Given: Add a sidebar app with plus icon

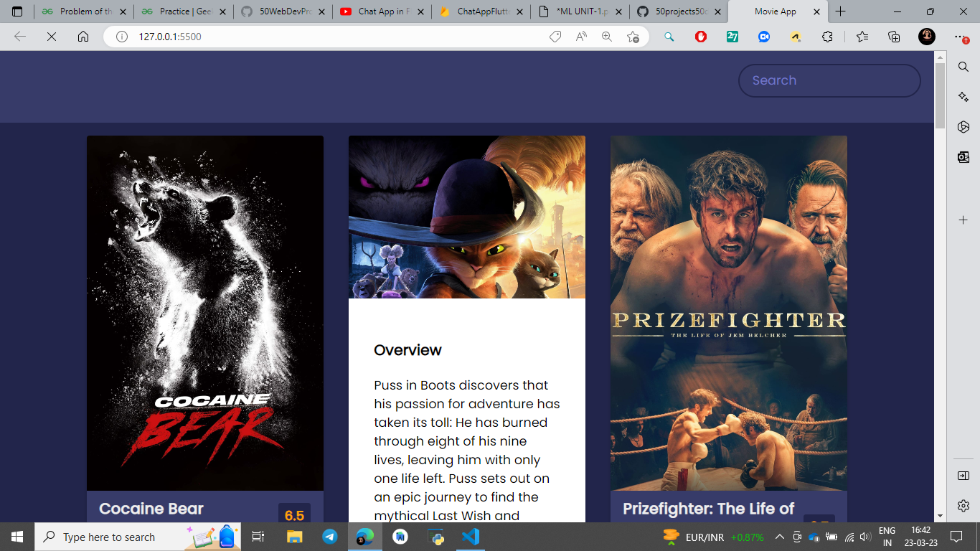Looking at the screenshot, I should click(x=963, y=220).
